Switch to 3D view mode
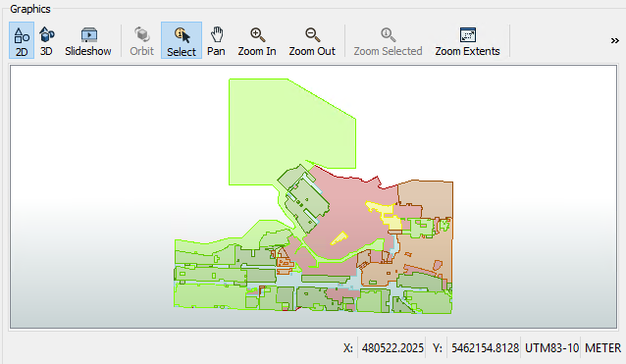626x364 pixels. [46, 40]
